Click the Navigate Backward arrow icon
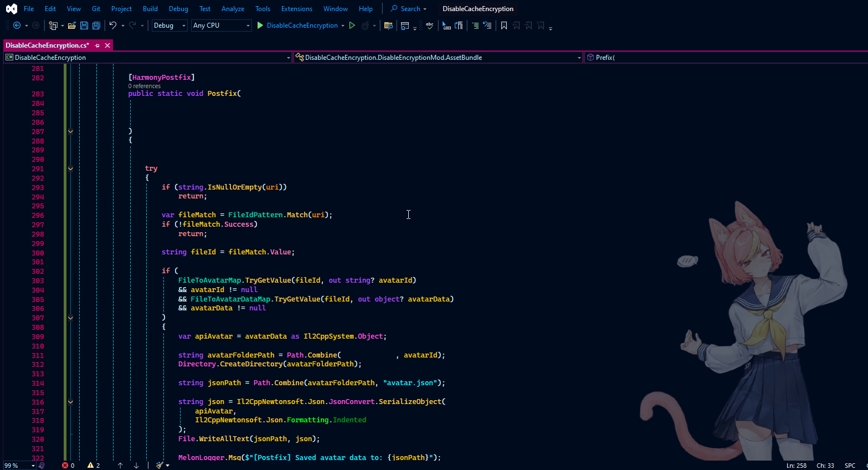 click(17, 25)
